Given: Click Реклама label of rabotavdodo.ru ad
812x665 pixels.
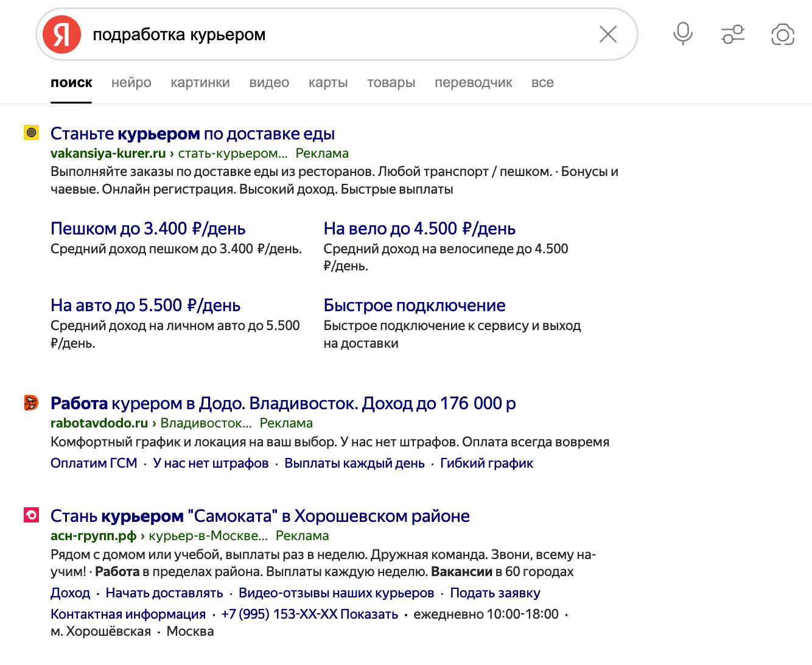Looking at the screenshot, I should coord(286,423).
